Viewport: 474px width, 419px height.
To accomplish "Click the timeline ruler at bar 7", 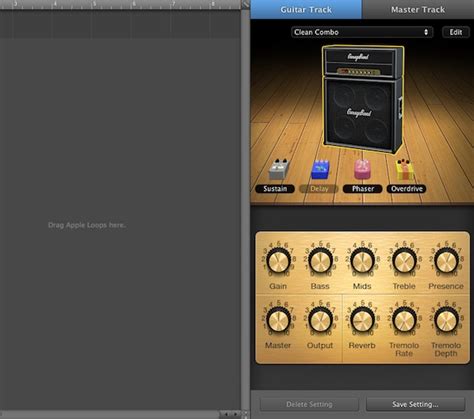I will click(173, 4).
